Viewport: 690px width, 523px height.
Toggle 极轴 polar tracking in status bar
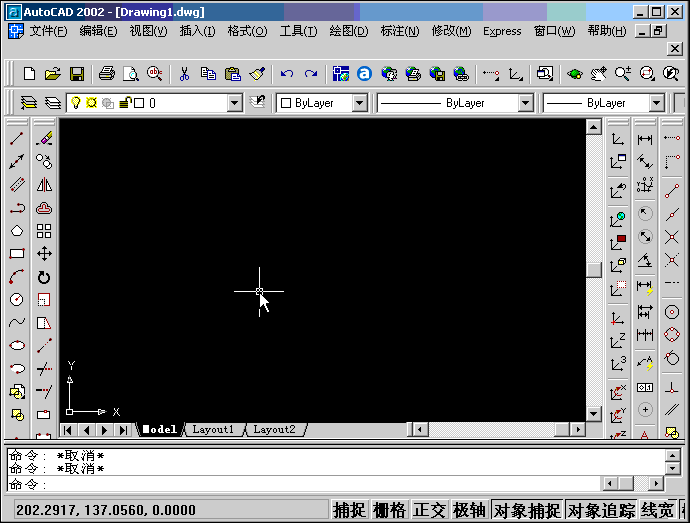point(469,510)
